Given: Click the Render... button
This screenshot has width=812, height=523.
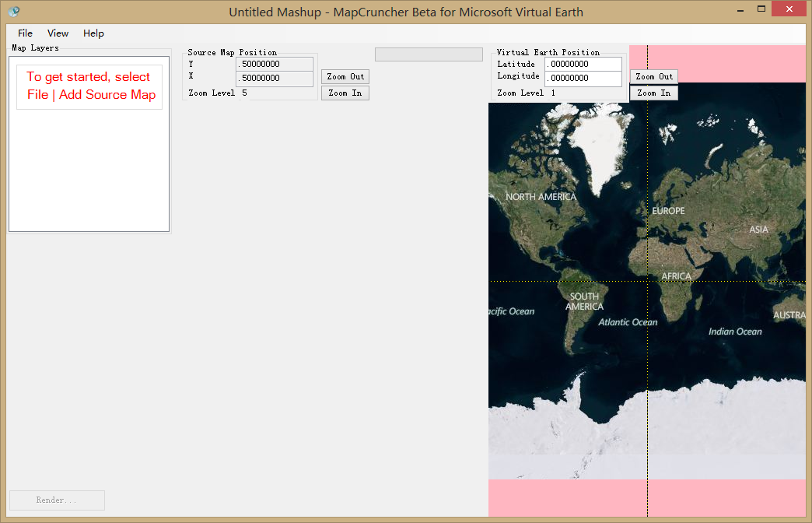Looking at the screenshot, I should click(x=57, y=500).
